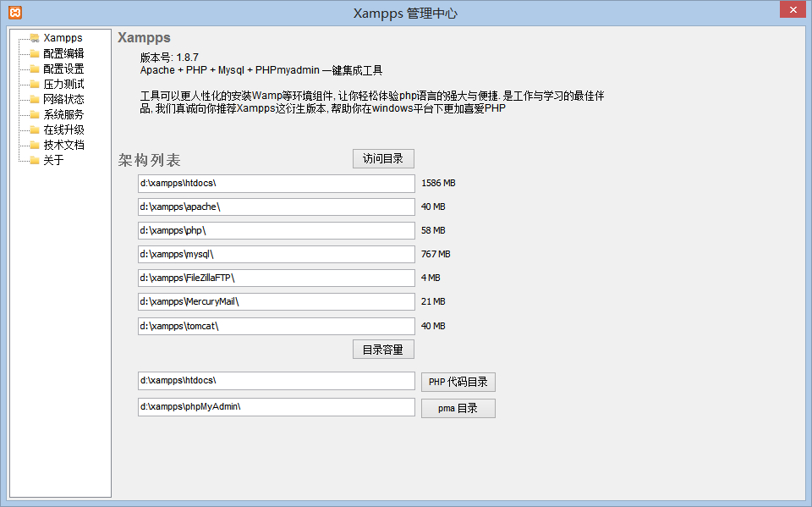The height and width of the screenshot is (507, 812).
Task: Click folder icon beside 压力测试
Action: click(35, 84)
